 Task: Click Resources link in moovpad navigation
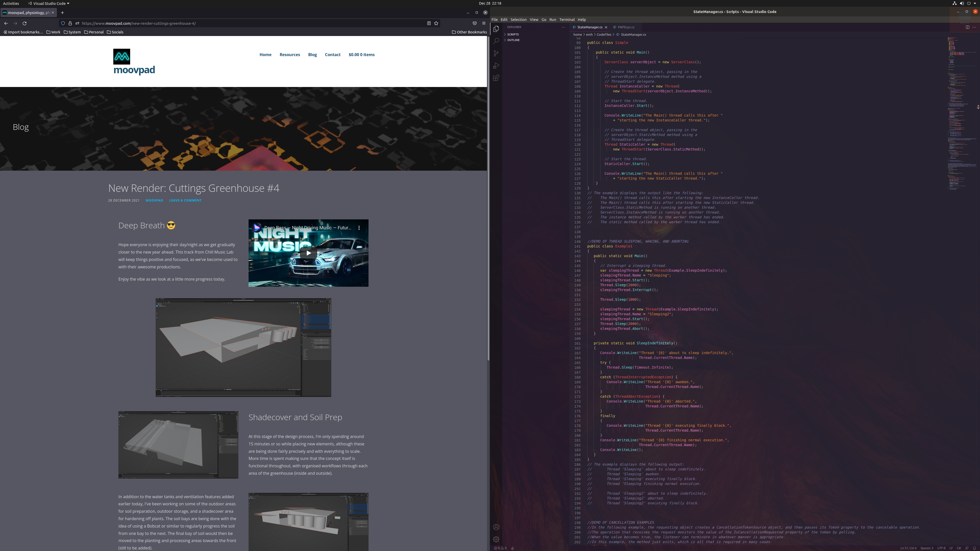pos(290,54)
